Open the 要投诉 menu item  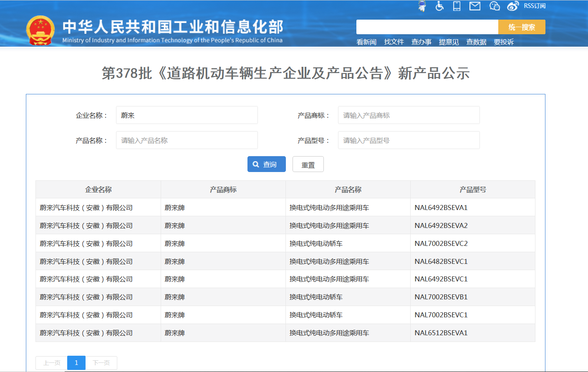pyautogui.click(x=504, y=42)
